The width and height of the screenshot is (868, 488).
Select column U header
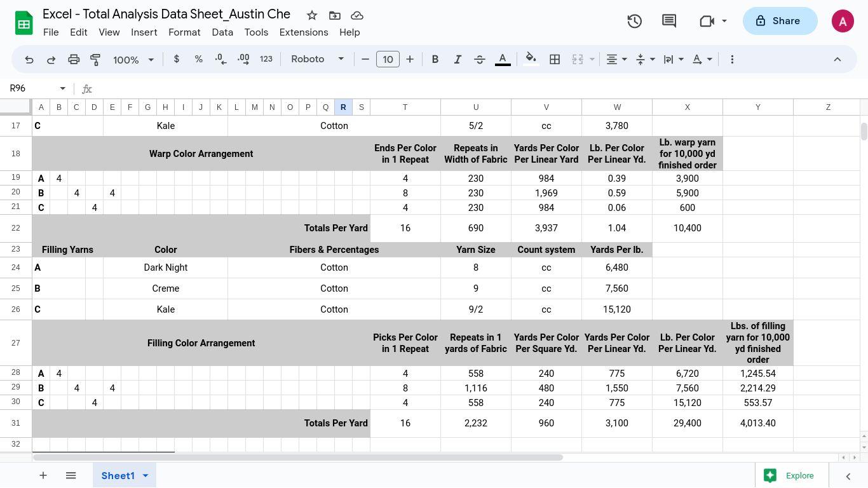[475, 107]
